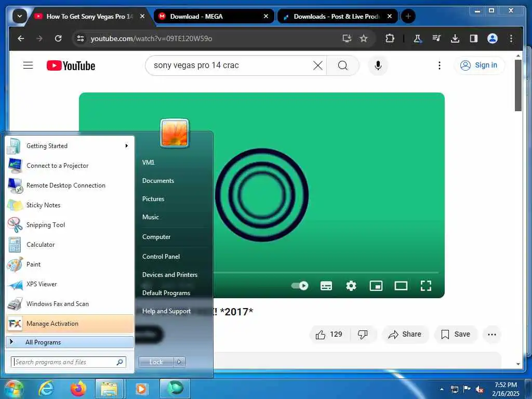Open Default Programs
This screenshot has height=399, width=532.
tap(166, 293)
